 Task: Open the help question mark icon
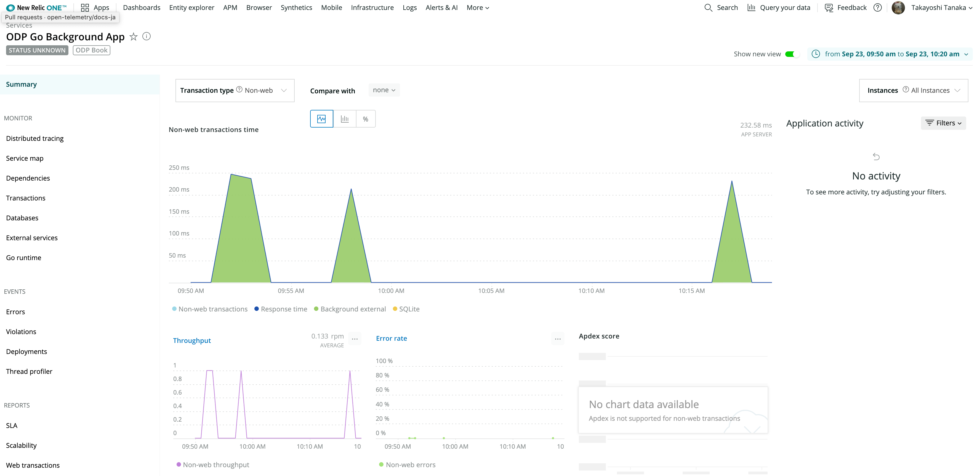click(878, 8)
